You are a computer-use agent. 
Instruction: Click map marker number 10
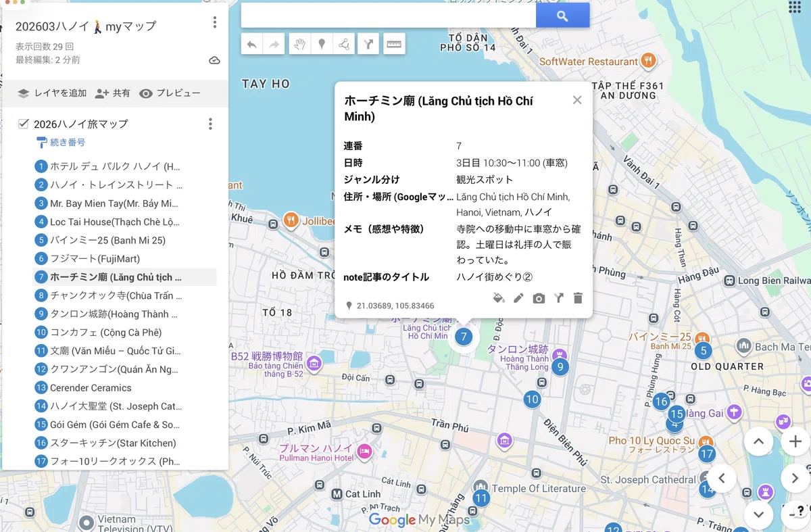[x=532, y=400]
